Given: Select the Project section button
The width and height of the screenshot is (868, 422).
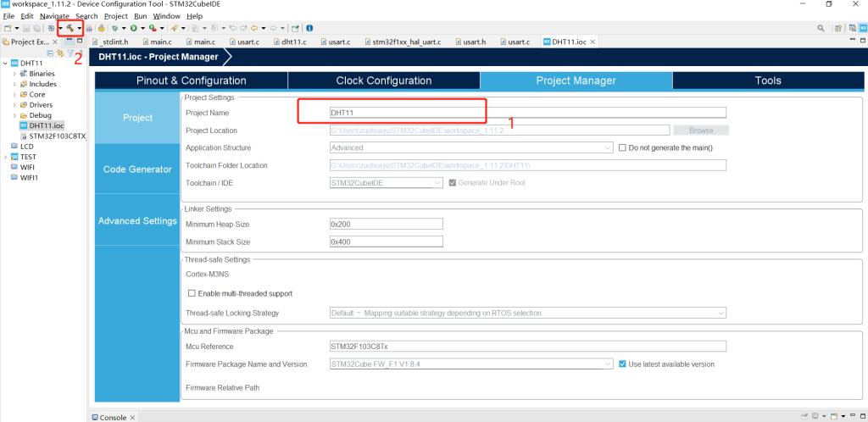Looking at the screenshot, I should [137, 118].
